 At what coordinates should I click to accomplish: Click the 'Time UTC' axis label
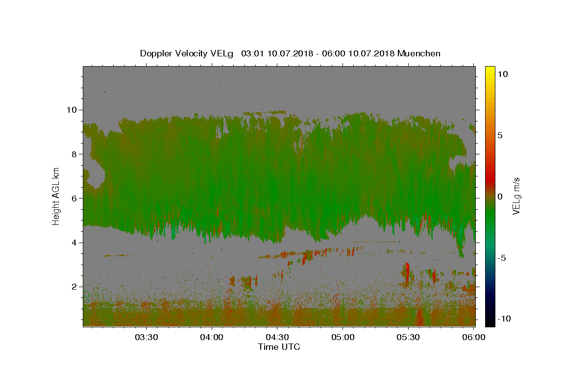point(279,347)
